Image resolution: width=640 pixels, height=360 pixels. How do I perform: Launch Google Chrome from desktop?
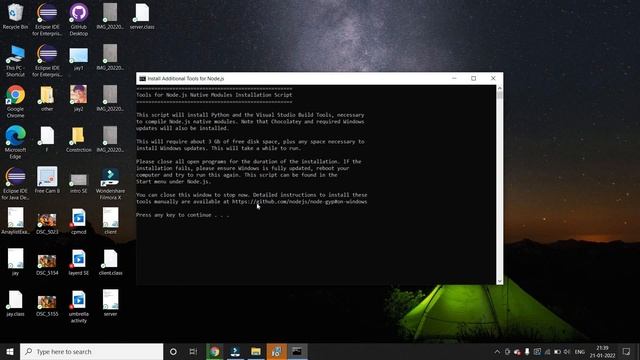pyautogui.click(x=15, y=101)
